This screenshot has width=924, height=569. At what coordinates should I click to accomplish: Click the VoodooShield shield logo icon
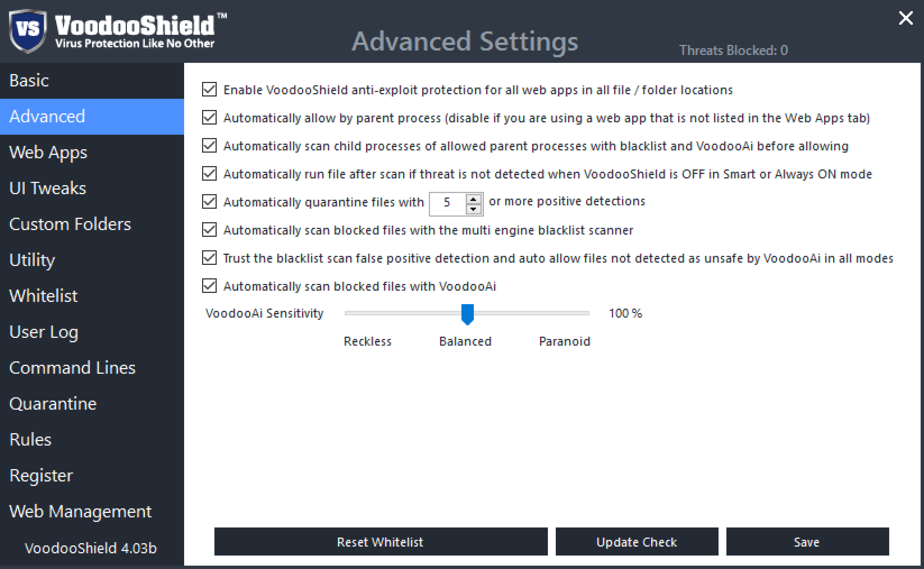click(28, 30)
